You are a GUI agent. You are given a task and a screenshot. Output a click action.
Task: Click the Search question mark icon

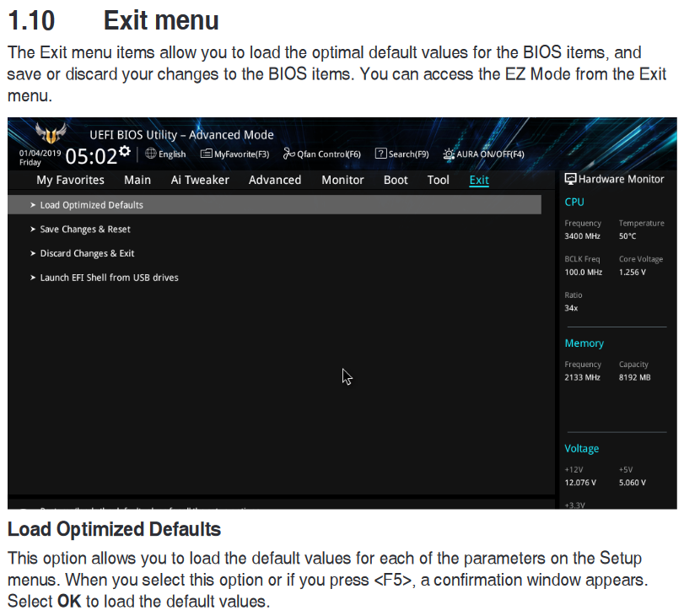380,154
